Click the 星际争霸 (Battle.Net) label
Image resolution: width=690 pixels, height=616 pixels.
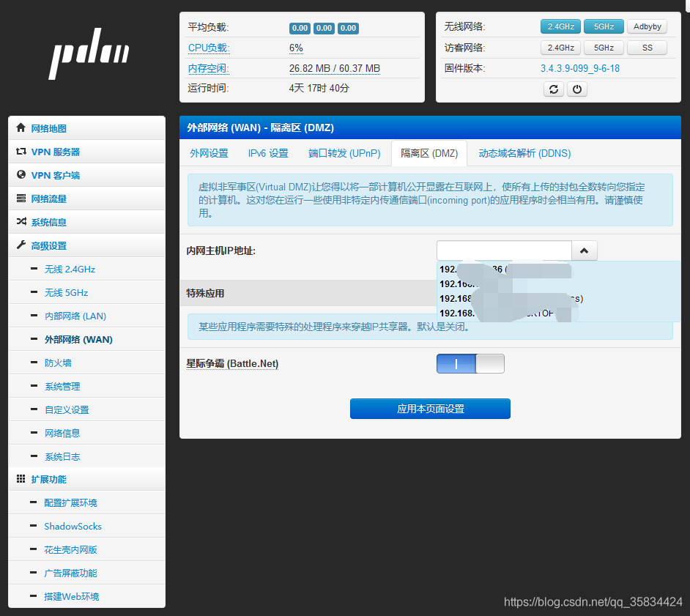[x=232, y=363]
